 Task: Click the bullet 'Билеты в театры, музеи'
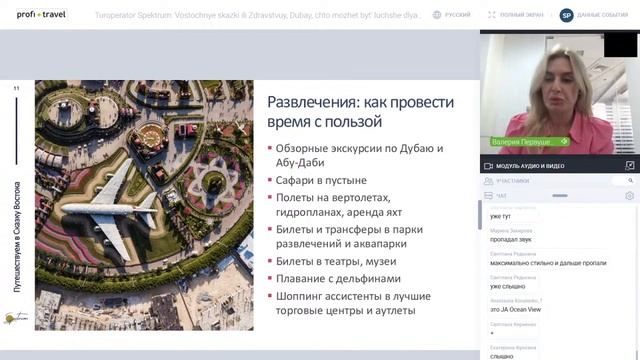336,261
